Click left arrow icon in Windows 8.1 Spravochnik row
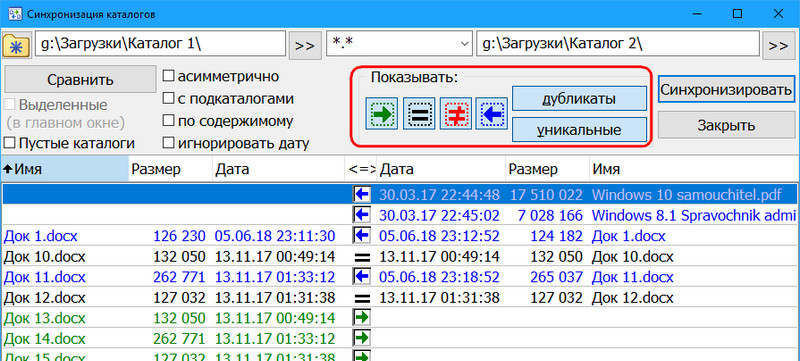Screen dimensions: 800x361 click(361, 215)
